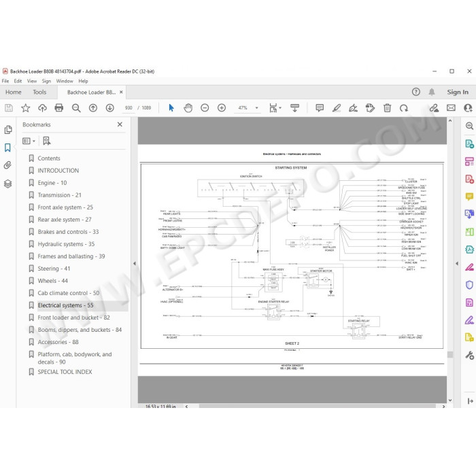Screen dimensions: 476x476
Task: Activate the Hand pan tool
Action: (x=188, y=107)
